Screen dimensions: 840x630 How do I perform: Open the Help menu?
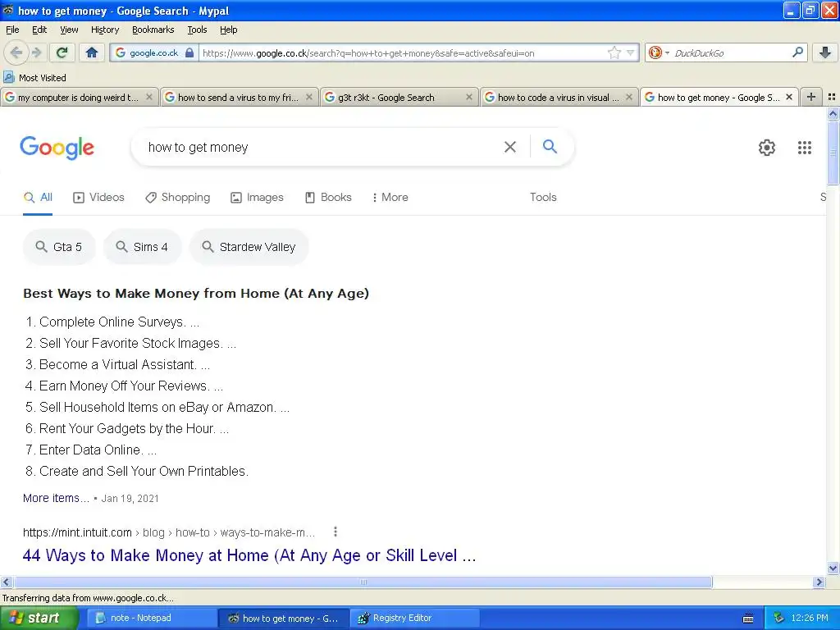(x=228, y=30)
